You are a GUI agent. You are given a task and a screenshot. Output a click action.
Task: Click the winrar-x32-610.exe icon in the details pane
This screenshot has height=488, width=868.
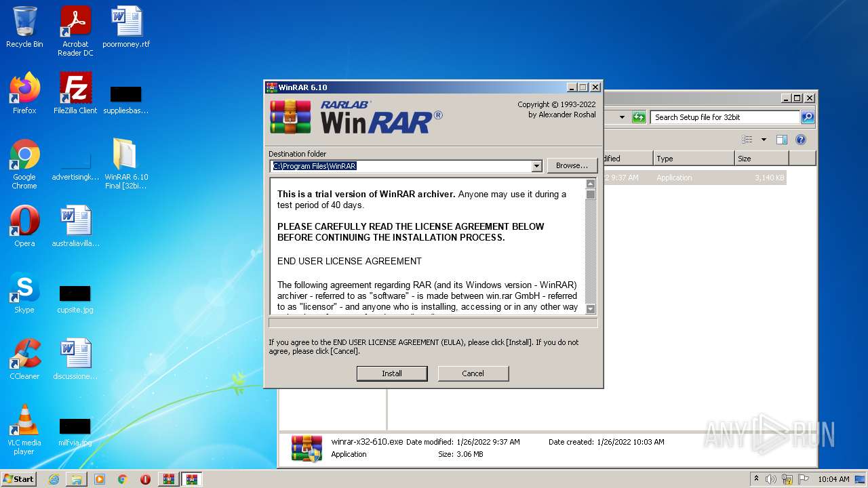307,449
